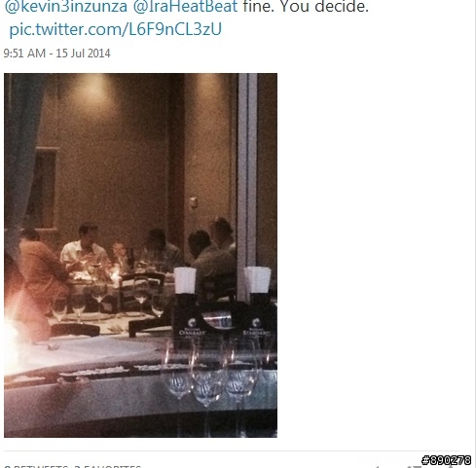The height and width of the screenshot is (468, 476).
Task: View the RETWEETS count
Action: (x=36, y=466)
